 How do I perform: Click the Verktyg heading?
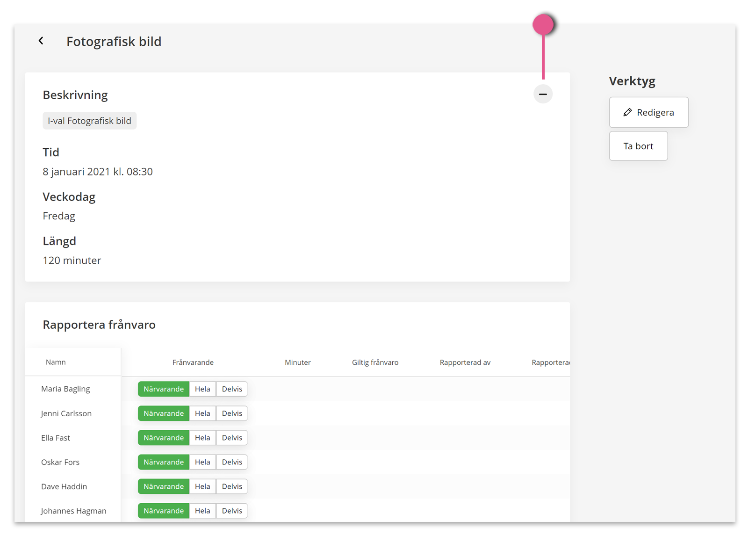click(632, 81)
